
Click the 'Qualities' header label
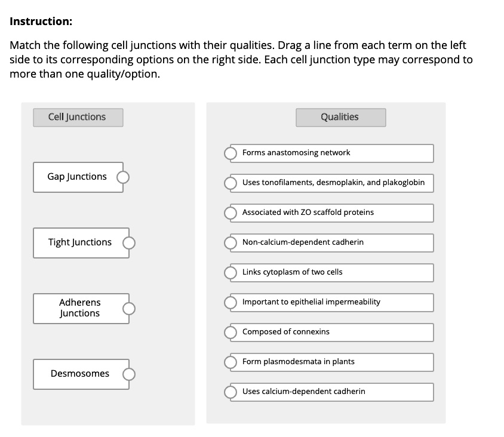tap(340, 117)
